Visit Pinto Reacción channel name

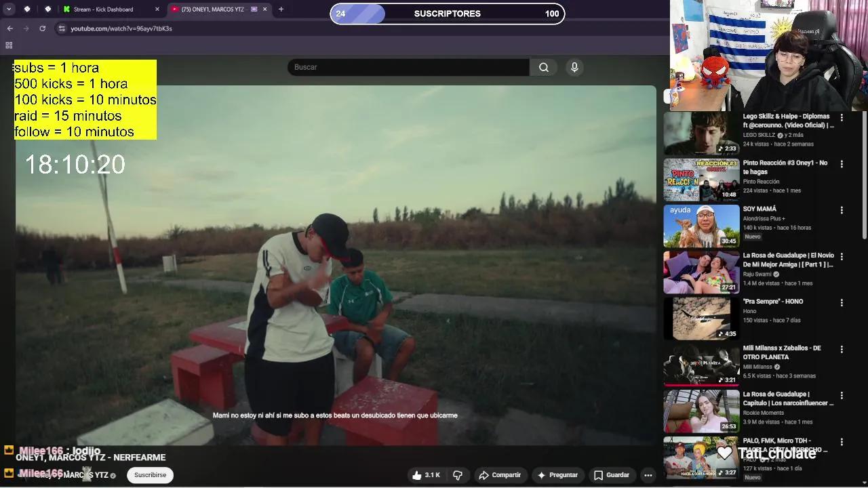pos(761,182)
